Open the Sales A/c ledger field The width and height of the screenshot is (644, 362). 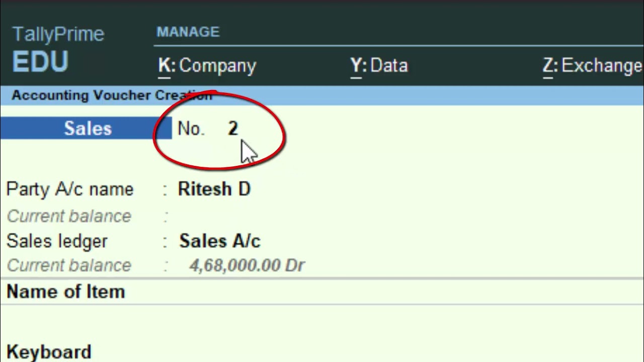[x=220, y=241]
